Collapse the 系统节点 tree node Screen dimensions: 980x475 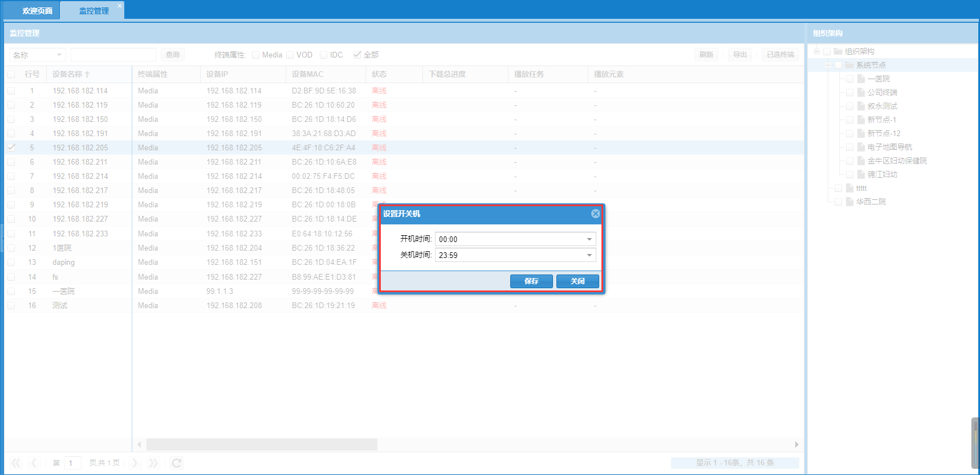(x=828, y=65)
